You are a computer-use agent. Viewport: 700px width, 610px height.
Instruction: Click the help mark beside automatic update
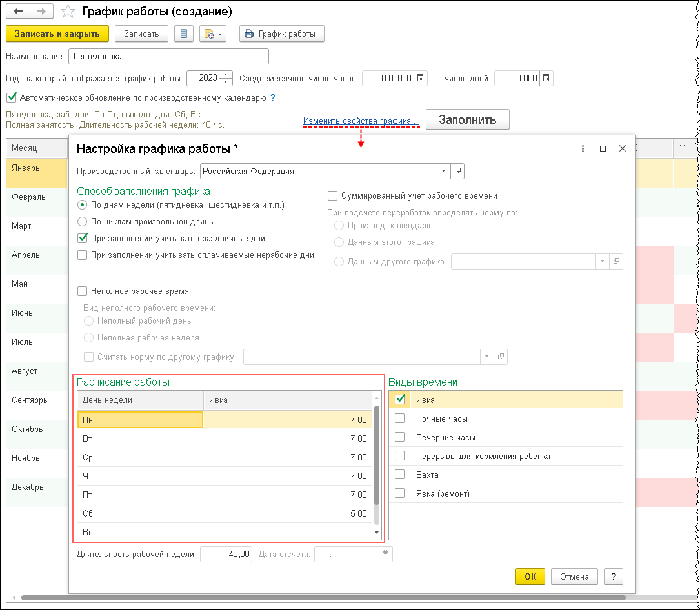[273, 97]
